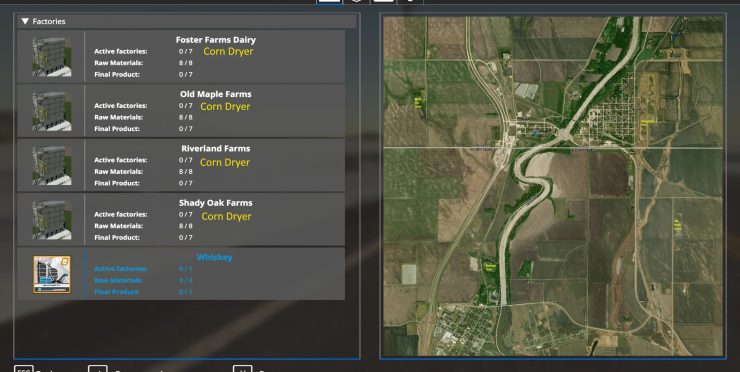Click the Factories header label
Image resolution: width=740 pixels, height=372 pixels.
coord(49,21)
